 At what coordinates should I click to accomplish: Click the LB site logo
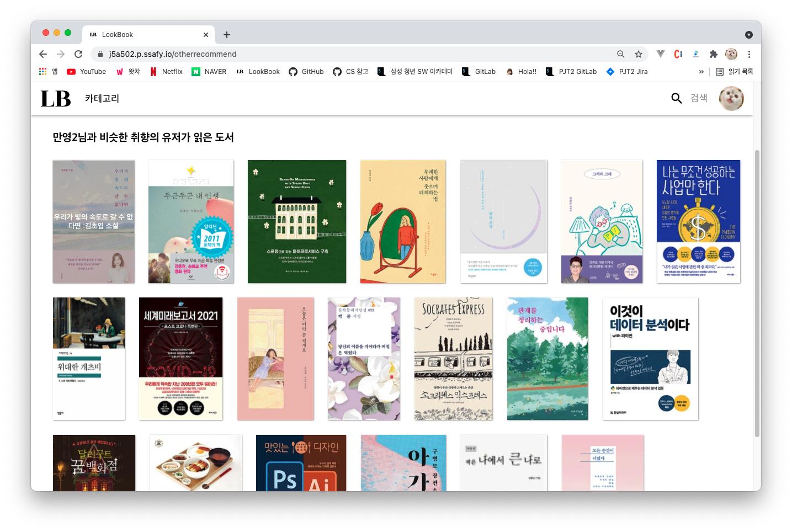tap(56, 99)
